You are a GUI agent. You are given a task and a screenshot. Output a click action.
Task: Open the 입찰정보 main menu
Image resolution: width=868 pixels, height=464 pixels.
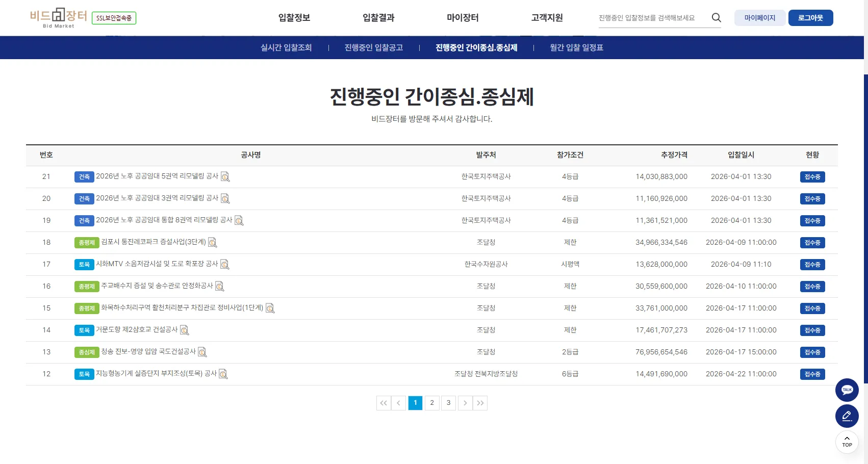click(x=294, y=18)
